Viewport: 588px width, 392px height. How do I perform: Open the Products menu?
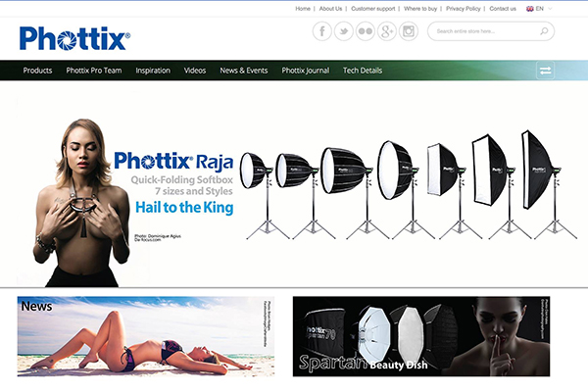pyautogui.click(x=37, y=71)
